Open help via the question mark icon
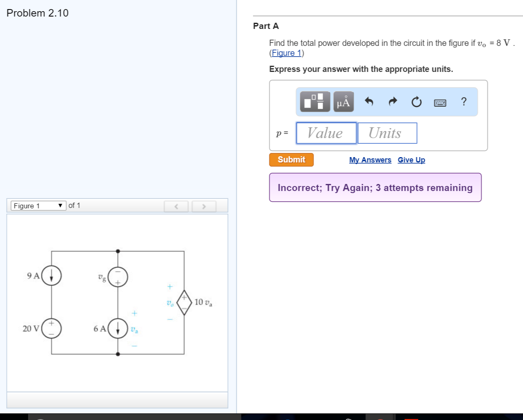This screenshot has width=523, height=420. tap(463, 101)
